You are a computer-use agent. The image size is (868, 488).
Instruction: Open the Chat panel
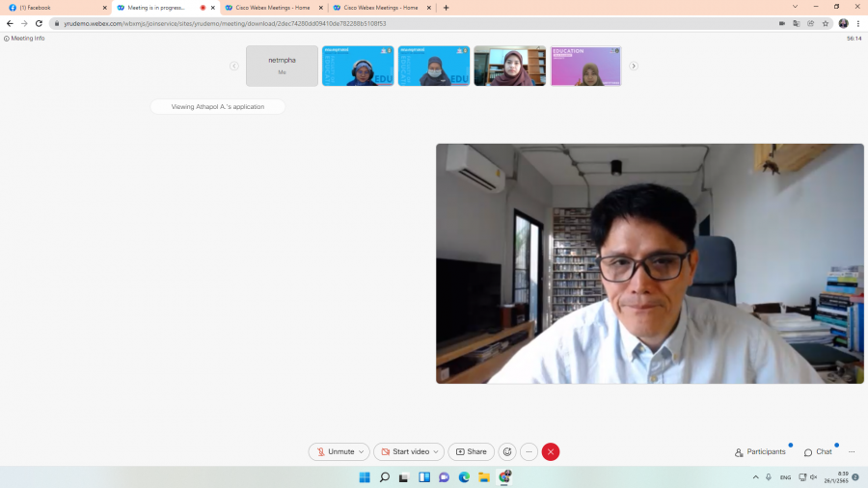coord(818,451)
